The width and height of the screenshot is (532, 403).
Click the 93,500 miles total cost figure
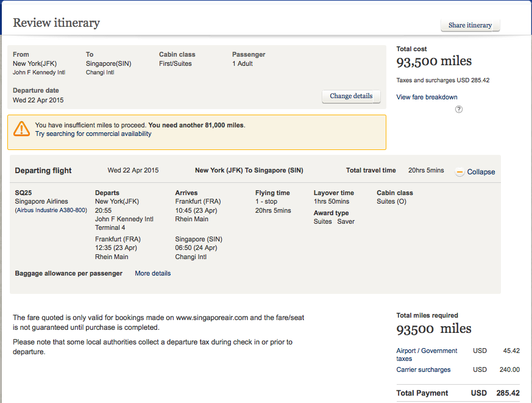(434, 62)
